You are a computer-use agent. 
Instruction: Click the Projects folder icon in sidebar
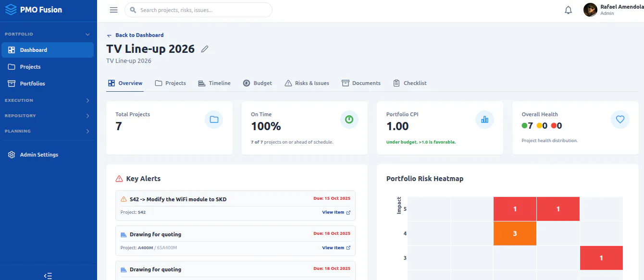click(x=12, y=67)
